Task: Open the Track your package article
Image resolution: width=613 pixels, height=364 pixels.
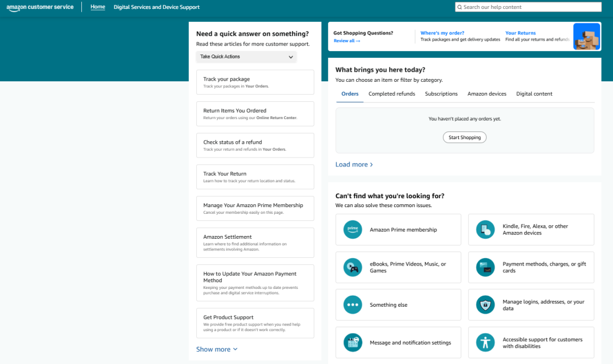Action: (255, 82)
